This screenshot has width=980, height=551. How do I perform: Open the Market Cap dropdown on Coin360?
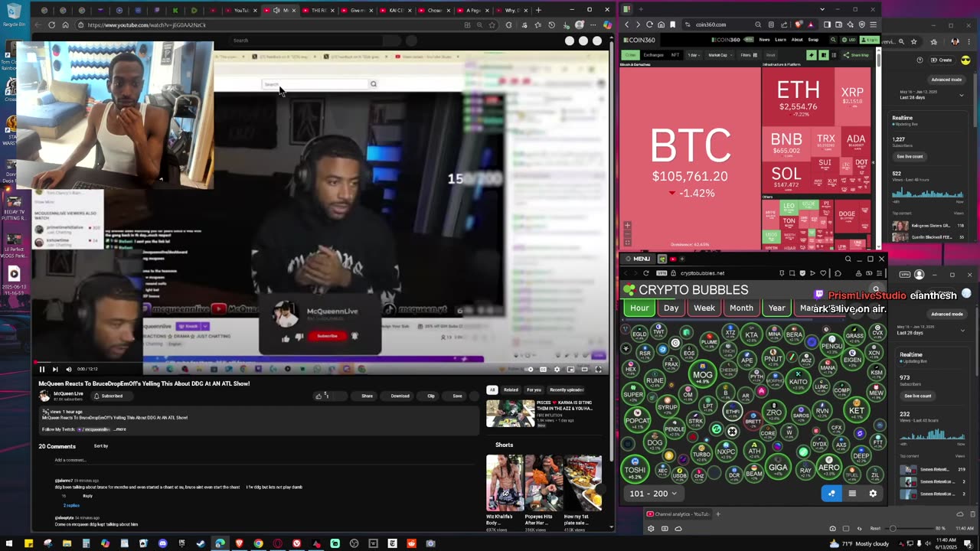720,55
